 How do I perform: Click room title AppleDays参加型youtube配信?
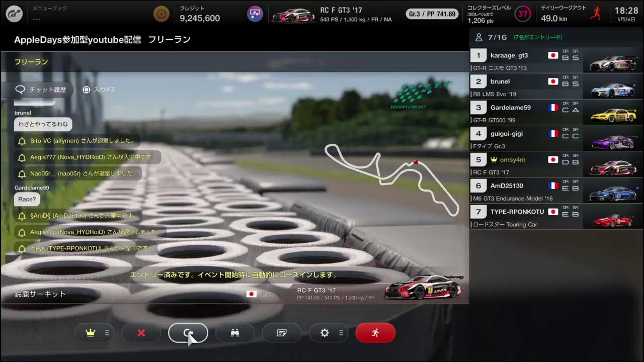77,39
